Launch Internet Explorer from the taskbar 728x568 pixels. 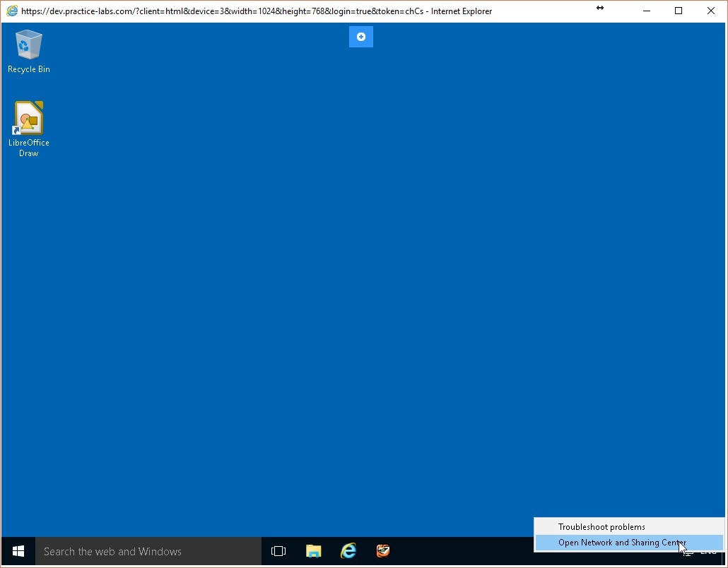tap(348, 551)
